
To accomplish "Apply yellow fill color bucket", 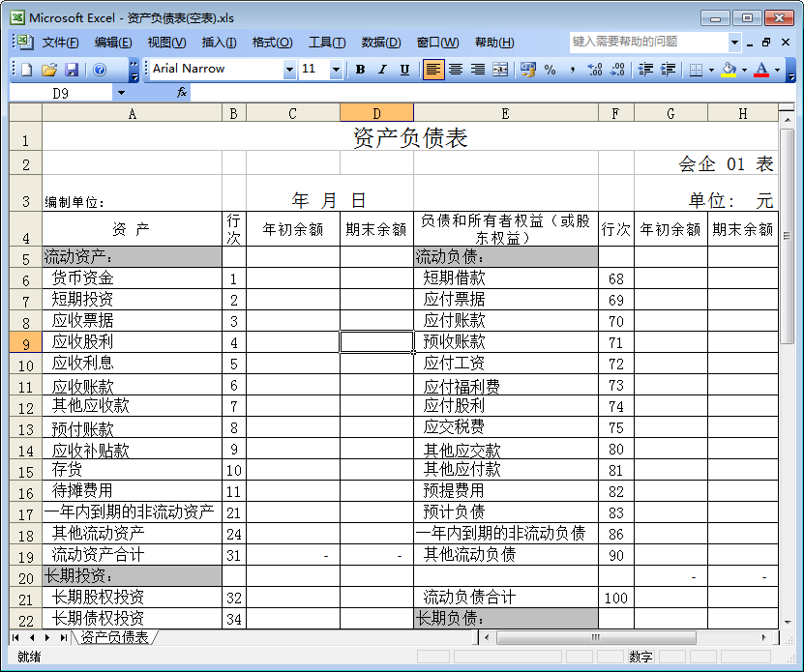I will point(729,70).
